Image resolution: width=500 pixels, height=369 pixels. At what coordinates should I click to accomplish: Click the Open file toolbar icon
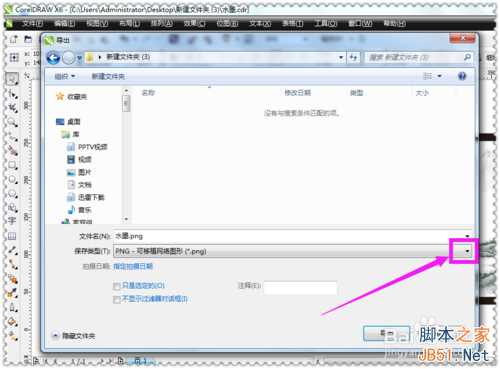click(28, 39)
